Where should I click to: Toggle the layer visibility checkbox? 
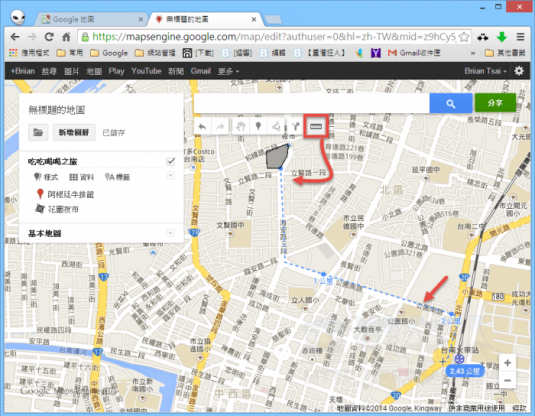pos(171,161)
